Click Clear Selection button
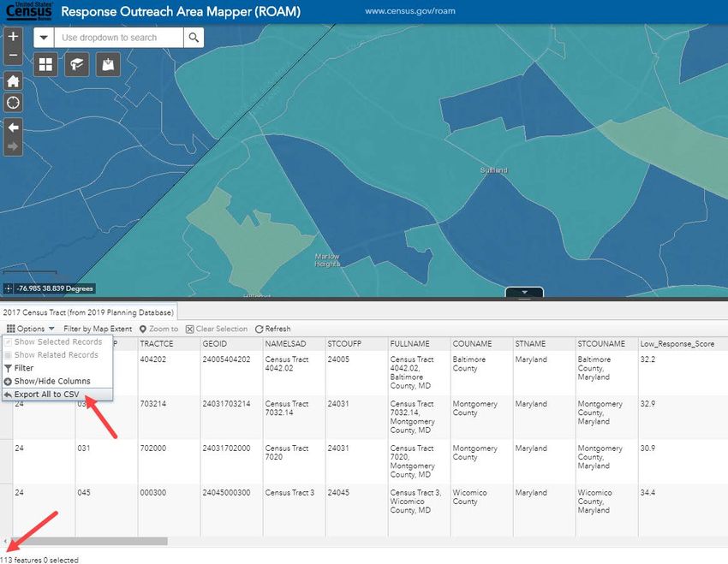Screen dimensions: 728x564 click(x=217, y=329)
